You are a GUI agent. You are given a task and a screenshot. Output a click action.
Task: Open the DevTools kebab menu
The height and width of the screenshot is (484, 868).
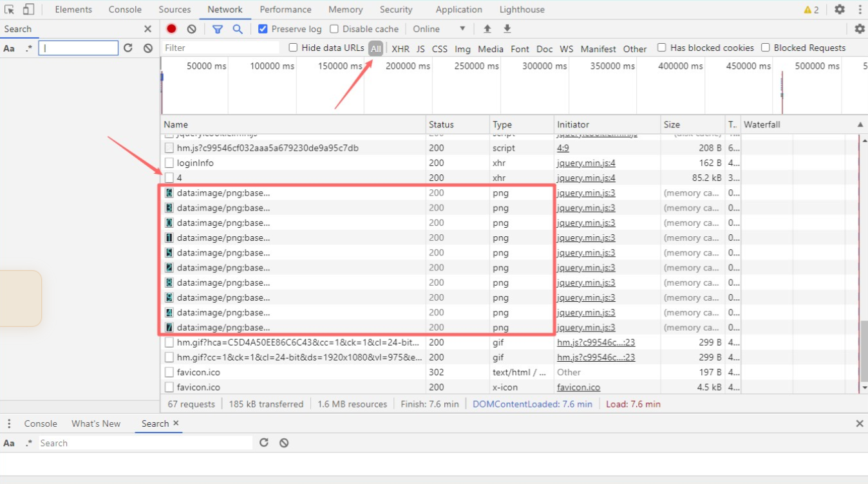coord(860,10)
